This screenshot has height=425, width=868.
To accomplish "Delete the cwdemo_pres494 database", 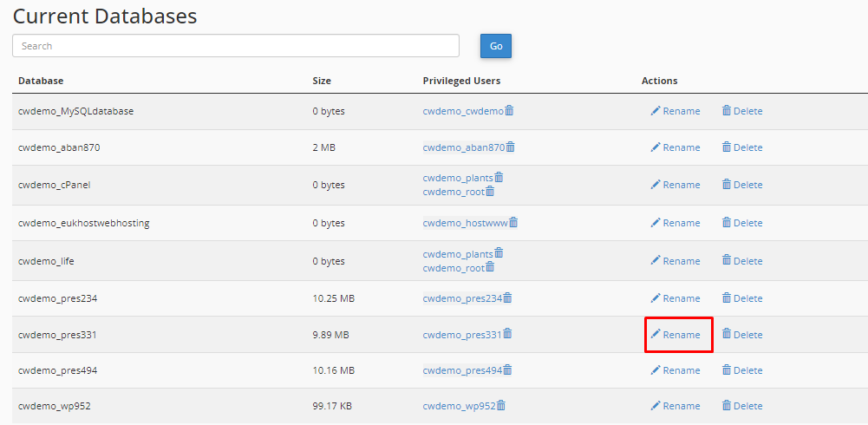I will (742, 370).
